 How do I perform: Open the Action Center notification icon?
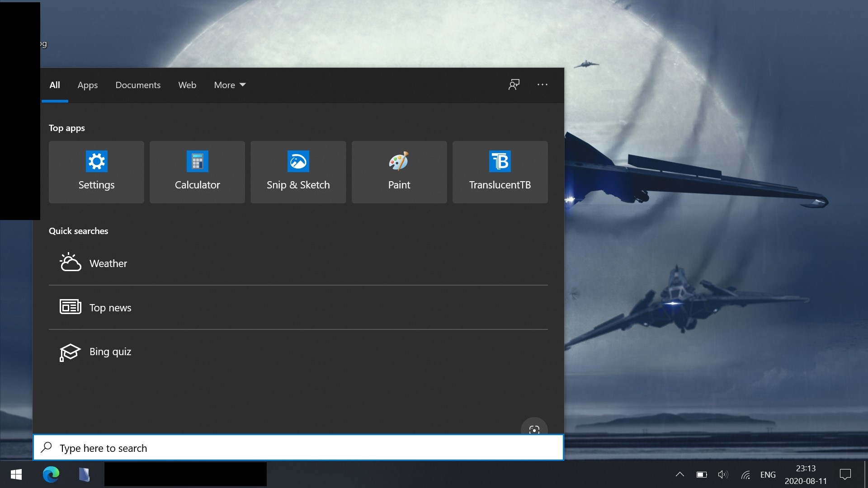coord(845,474)
